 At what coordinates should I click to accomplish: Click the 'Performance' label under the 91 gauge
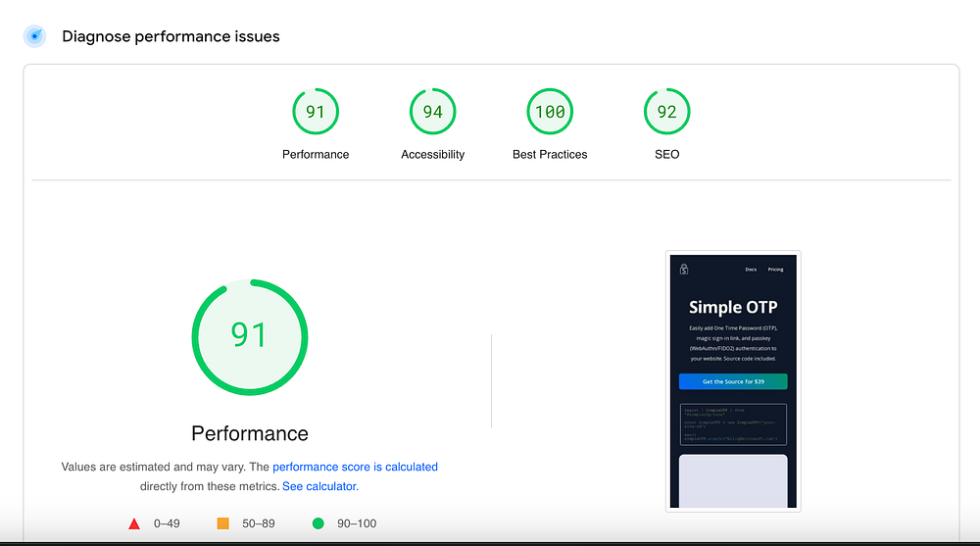[x=316, y=155]
